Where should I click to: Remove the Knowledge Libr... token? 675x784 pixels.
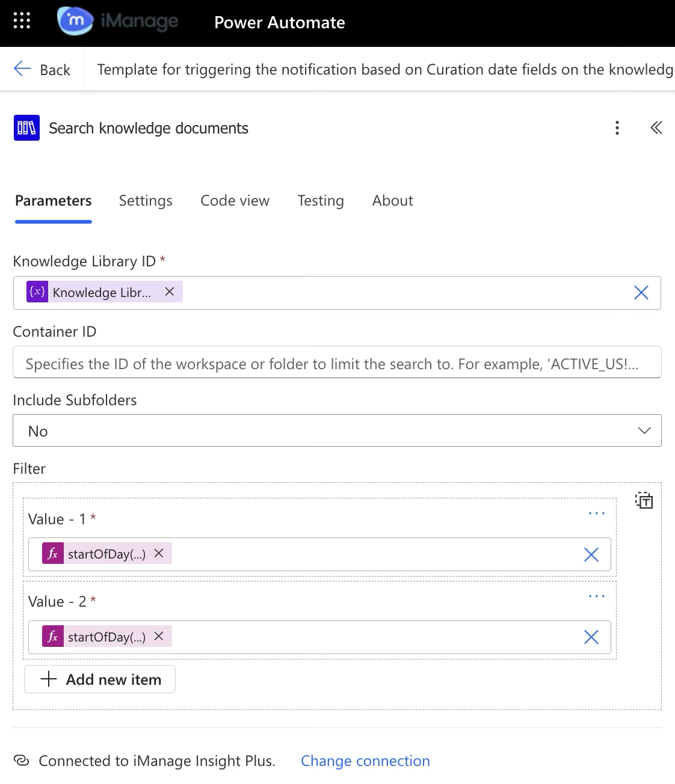170,292
